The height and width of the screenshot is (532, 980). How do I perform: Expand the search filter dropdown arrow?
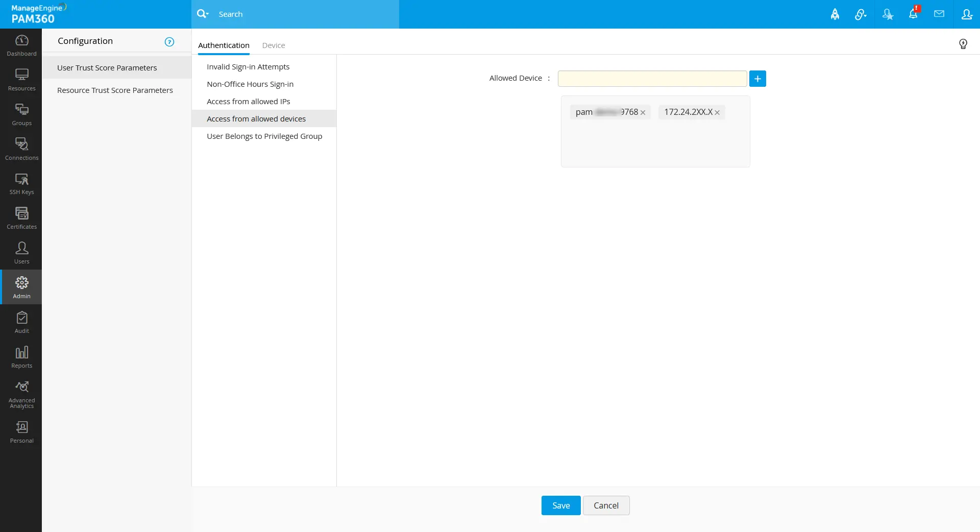208,14
